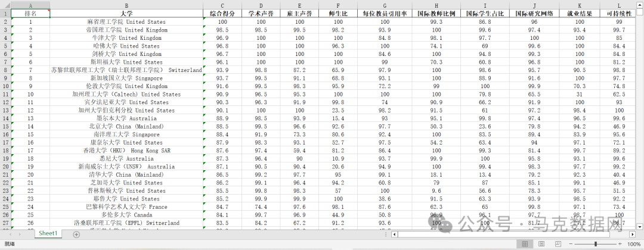The height and width of the screenshot is (250, 644).
Task: Select cell 斯坦福大学 United States
Action: point(126,62)
